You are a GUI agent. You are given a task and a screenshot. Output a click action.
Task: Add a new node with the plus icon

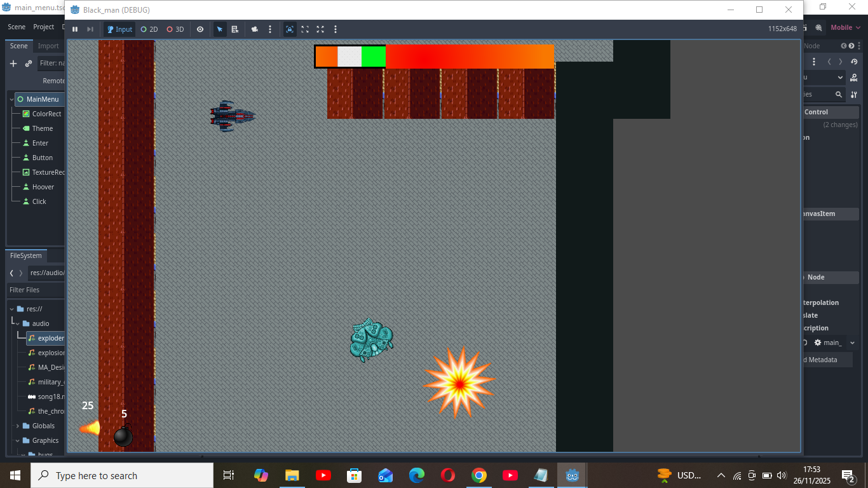pos(13,64)
